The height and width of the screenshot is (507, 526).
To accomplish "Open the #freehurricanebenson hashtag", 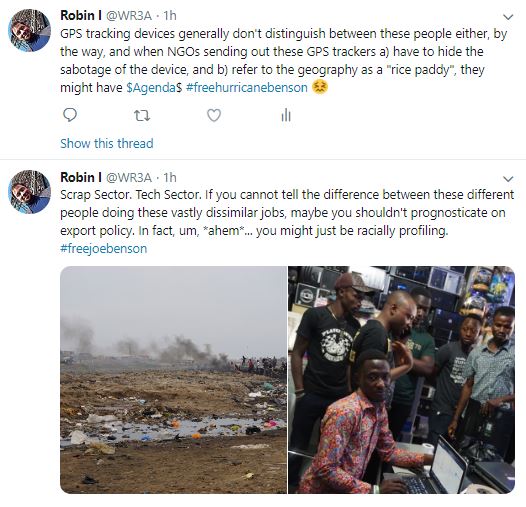I will (x=247, y=88).
